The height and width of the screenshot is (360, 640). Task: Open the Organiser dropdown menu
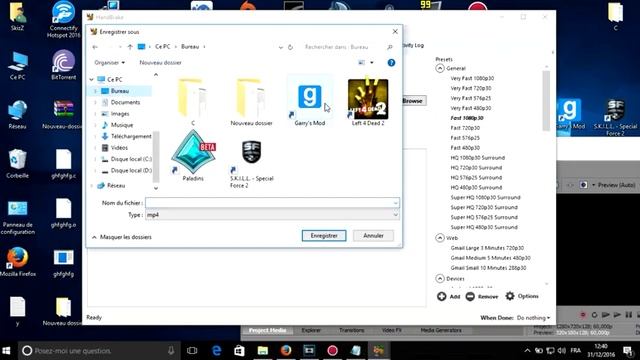(x=109, y=62)
